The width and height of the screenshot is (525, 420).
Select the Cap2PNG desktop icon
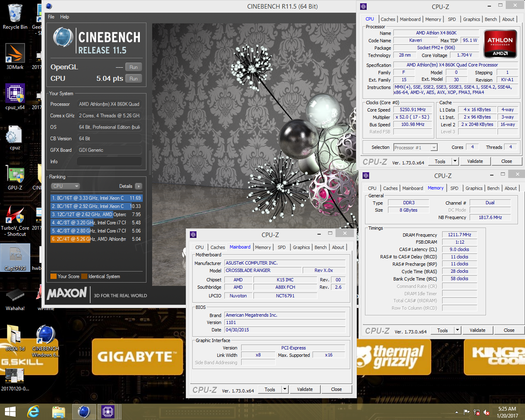(x=15, y=258)
